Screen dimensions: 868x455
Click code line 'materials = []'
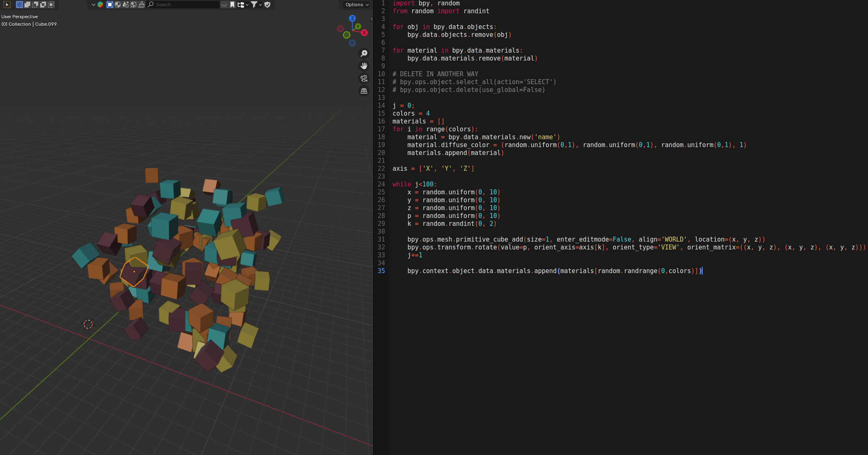coord(418,121)
